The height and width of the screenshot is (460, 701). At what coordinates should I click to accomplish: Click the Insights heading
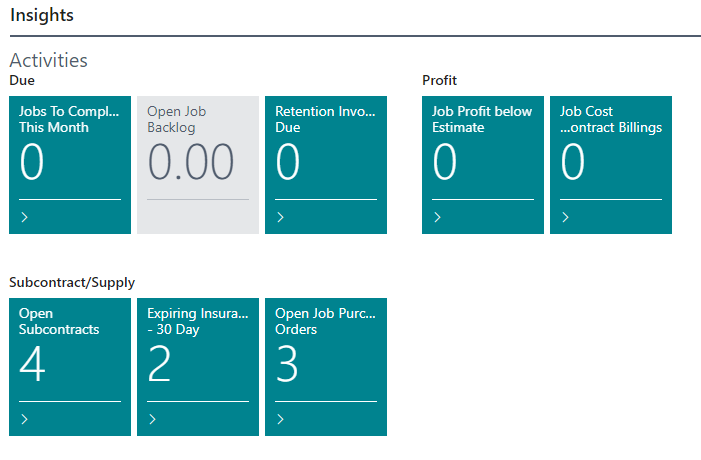pyautogui.click(x=41, y=16)
